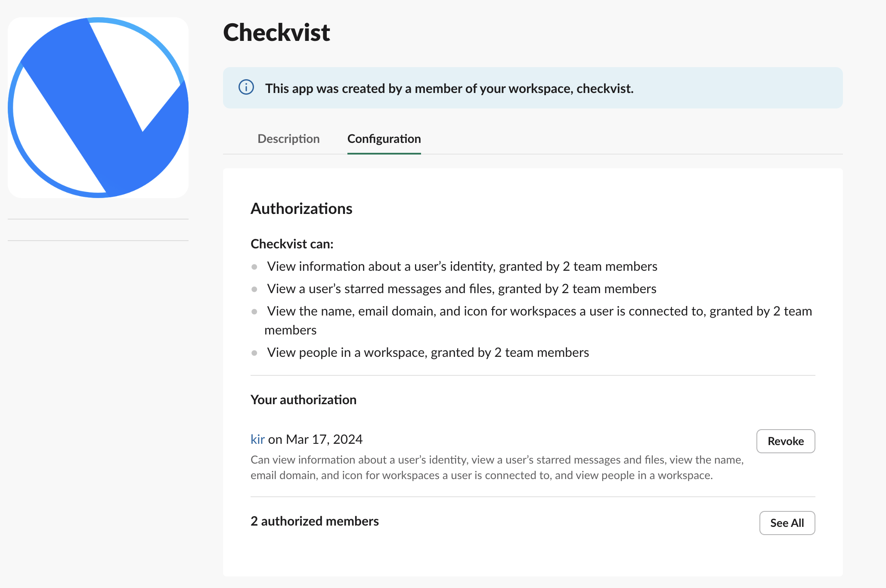The image size is (886, 588).
Task: Click bullet dot beside user identity permission
Action: click(x=254, y=267)
